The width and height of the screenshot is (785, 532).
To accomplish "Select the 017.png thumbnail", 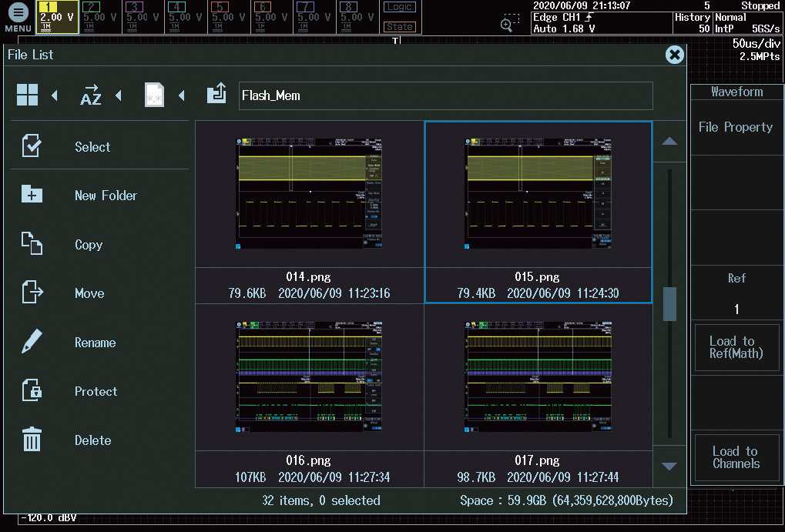I will click(x=538, y=376).
